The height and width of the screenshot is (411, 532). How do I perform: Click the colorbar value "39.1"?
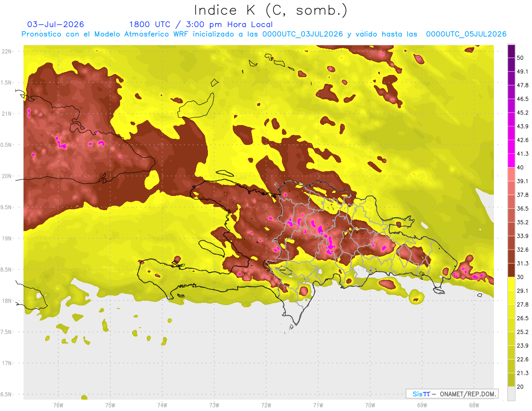[523, 181]
